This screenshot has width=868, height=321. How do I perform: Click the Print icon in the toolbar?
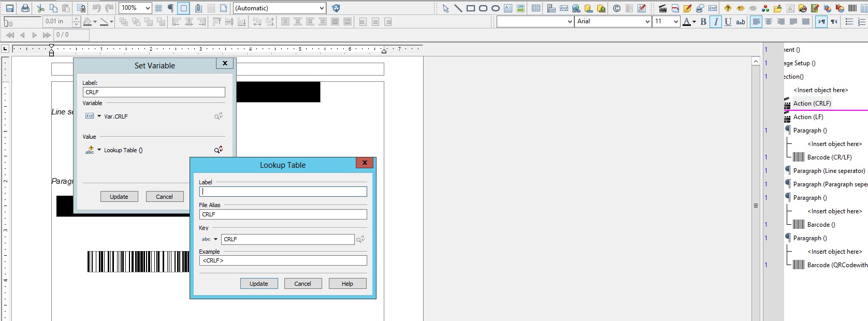click(x=25, y=8)
